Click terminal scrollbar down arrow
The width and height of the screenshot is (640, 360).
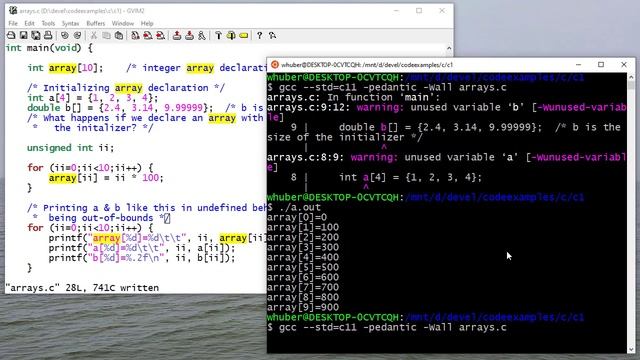pyautogui.click(x=631, y=349)
